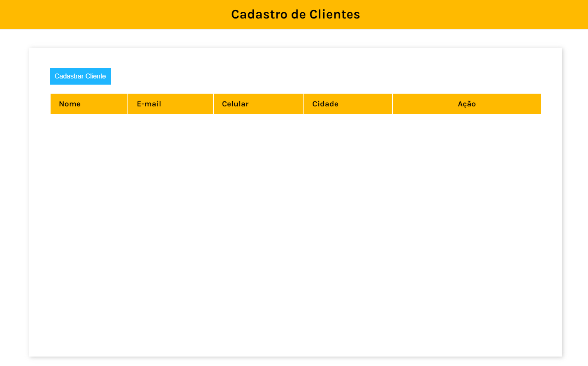Select the Nome column header
Image resolution: width=588 pixels, height=366 pixels.
pyautogui.click(x=89, y=104)
